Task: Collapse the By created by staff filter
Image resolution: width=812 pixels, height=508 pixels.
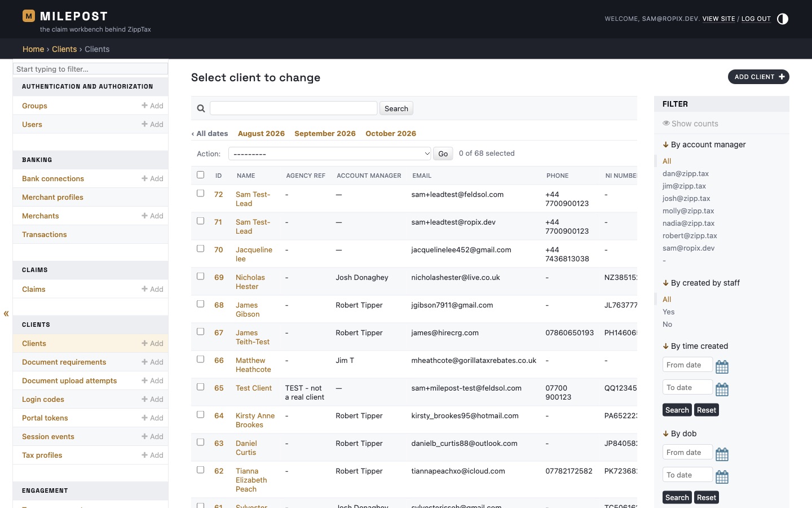Action: point(701,283)
